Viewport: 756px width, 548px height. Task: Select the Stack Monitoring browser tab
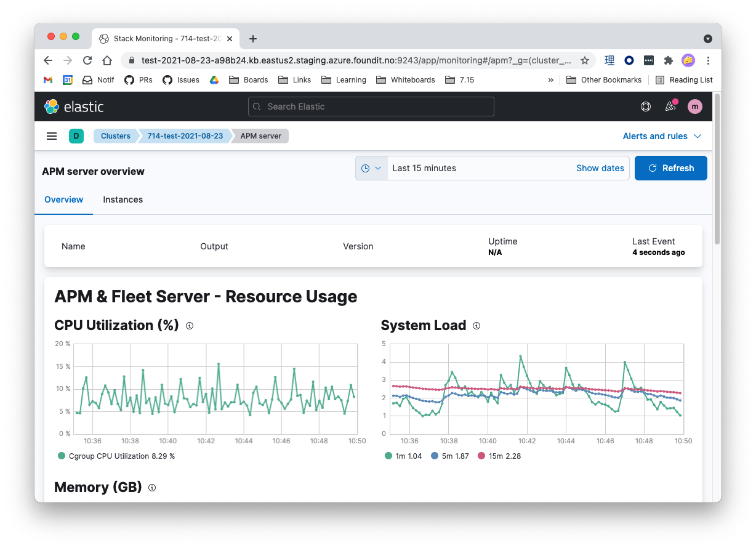[x=166, y=38]
